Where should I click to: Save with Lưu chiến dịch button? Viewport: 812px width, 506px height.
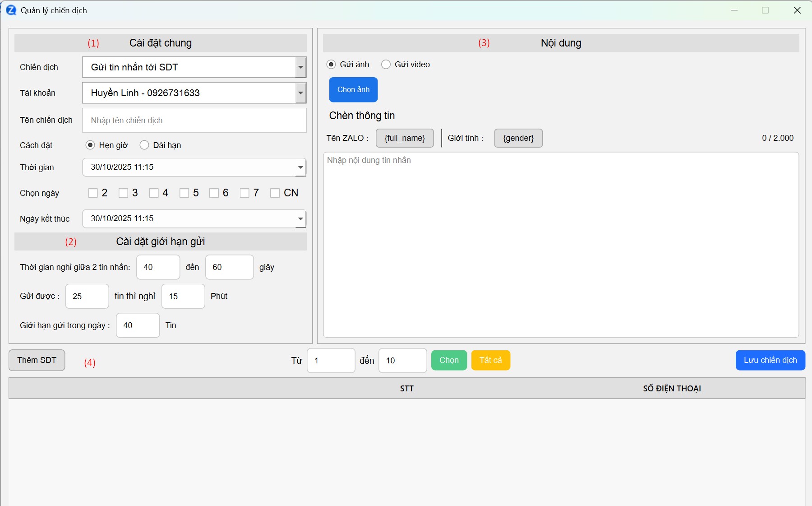[x=770, y=360]
